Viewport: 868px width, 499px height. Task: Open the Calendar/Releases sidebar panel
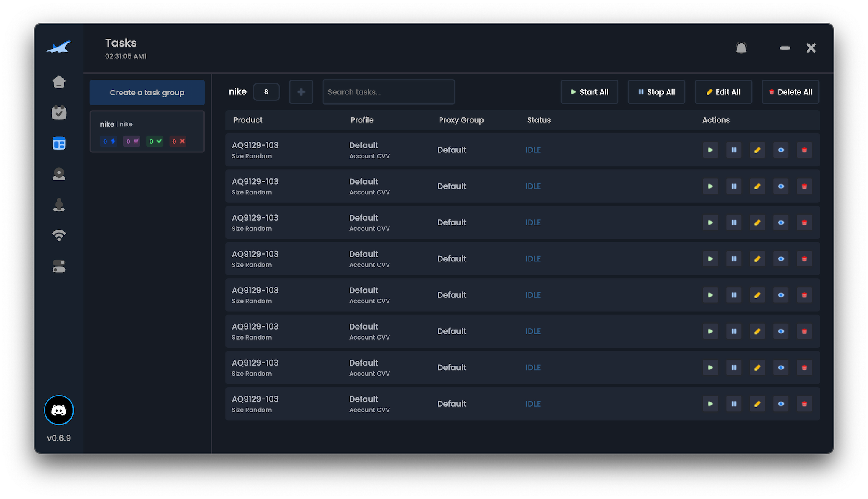pos(59,113)
